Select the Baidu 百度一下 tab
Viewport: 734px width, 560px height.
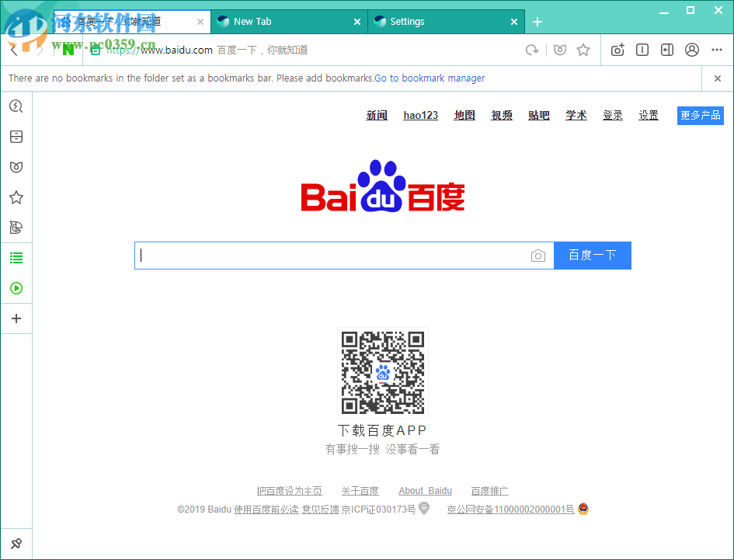point(132,22)
